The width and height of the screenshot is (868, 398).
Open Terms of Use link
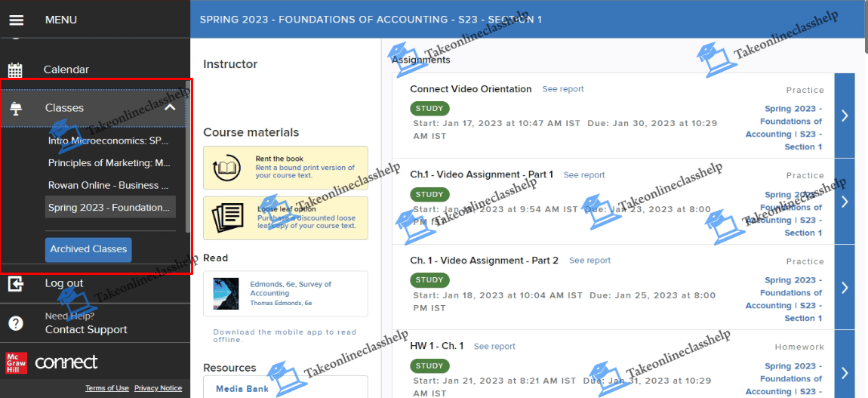(x=107, y=388)
